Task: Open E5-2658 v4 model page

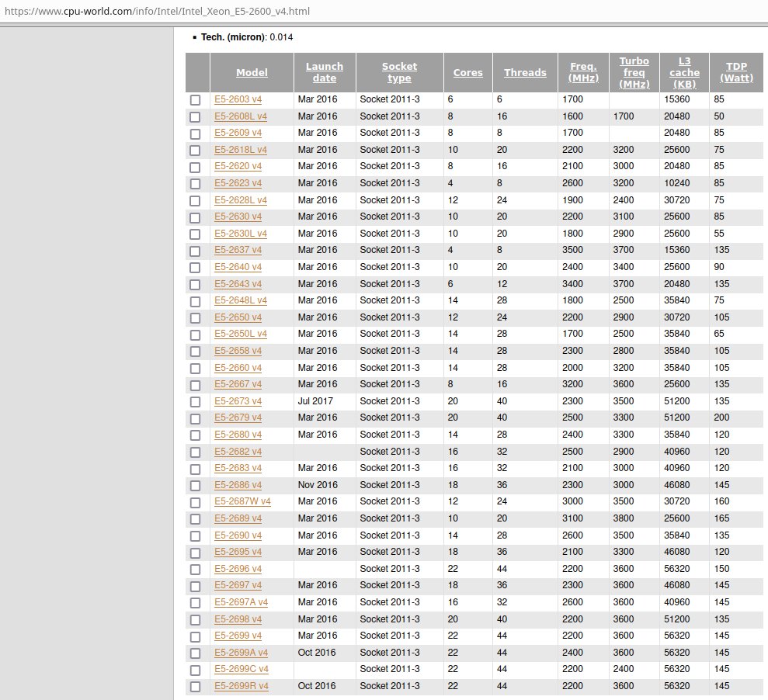Action: [x=238, y=351]
